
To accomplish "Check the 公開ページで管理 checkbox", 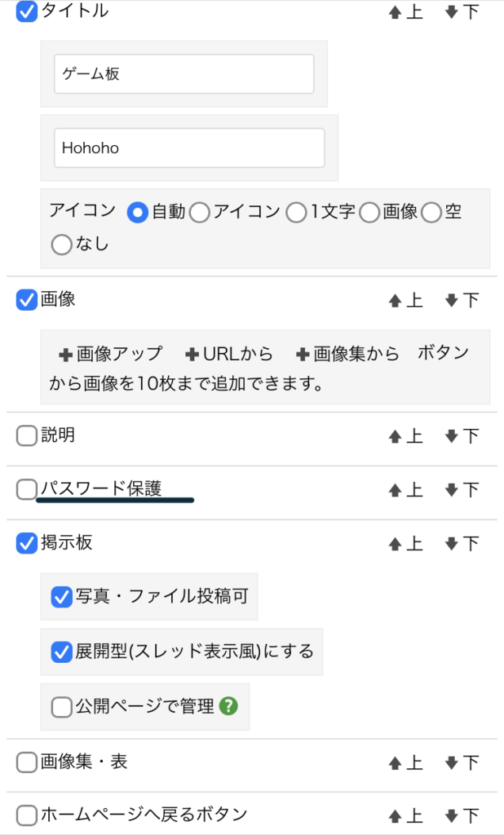I will pyautogui.click(x=62, y=707).
